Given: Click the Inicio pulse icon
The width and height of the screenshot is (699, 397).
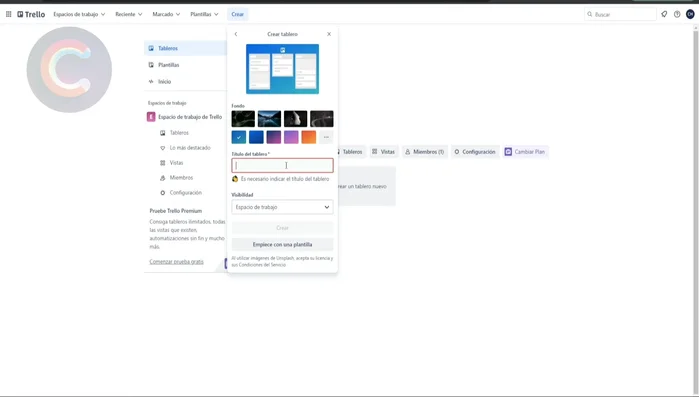Looking at the screenshot, I should click(151, 82).
